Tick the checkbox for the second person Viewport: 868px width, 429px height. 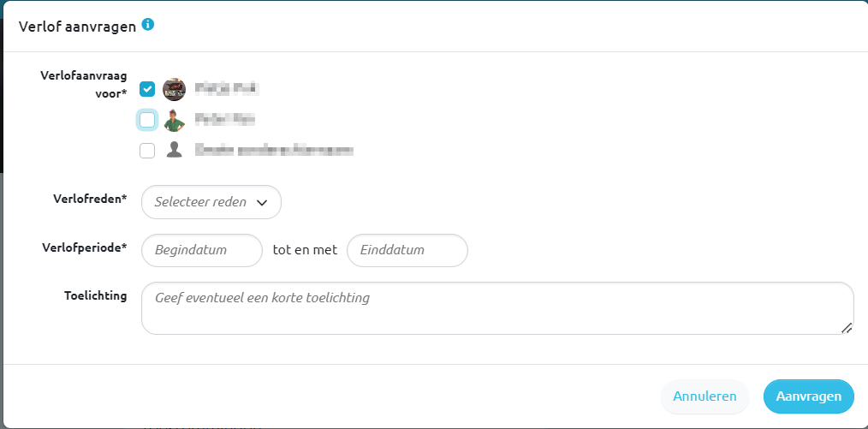pyautogui.click(x=147, y=120)
